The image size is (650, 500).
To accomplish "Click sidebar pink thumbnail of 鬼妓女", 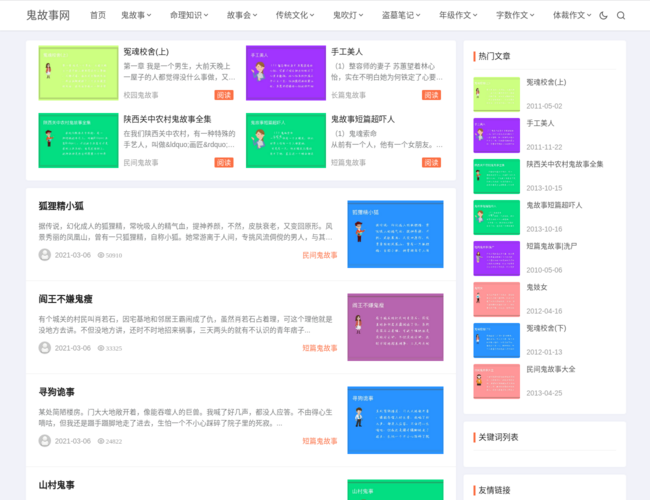I will (x=497, y=299).
